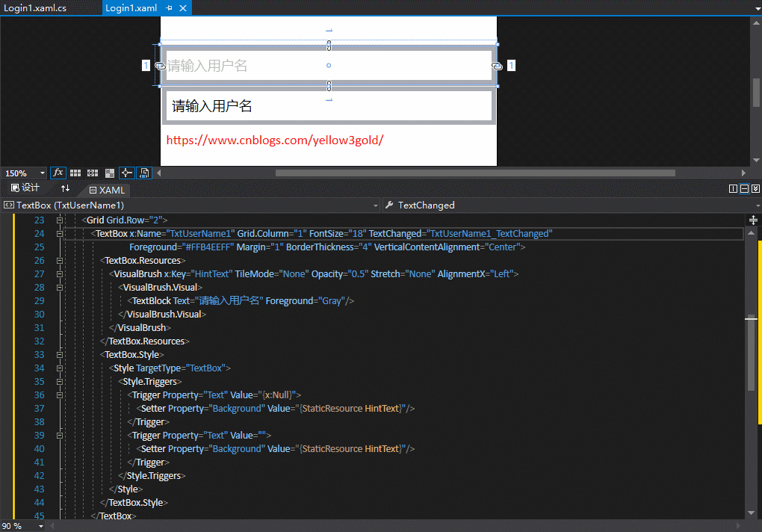
Task: Collapse second Trigger on line 39
Action: tap(60, 436)
